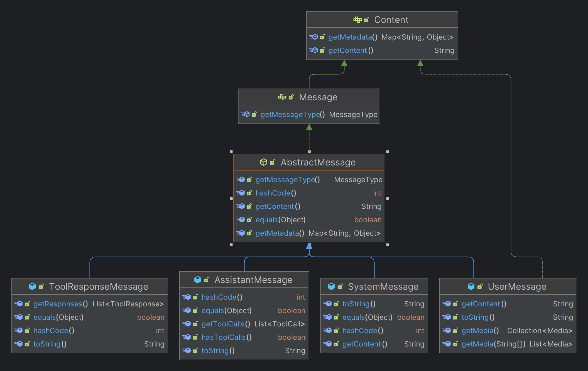Click equals(Object) in AssistantMessage
The image size is (588, 371).
[x=227, y=311]
